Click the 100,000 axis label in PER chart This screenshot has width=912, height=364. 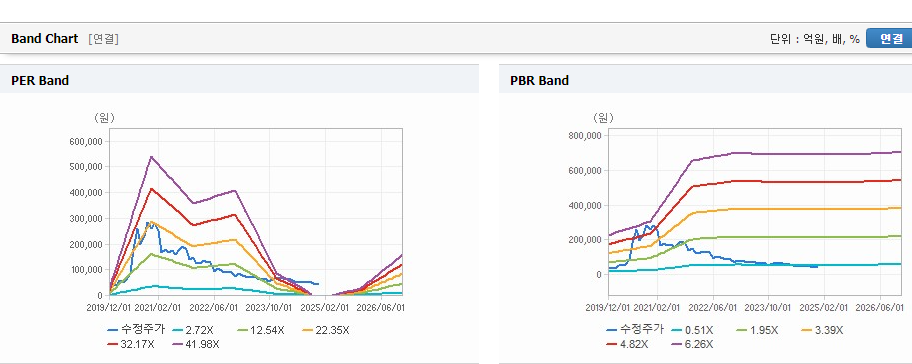[87, 270]
